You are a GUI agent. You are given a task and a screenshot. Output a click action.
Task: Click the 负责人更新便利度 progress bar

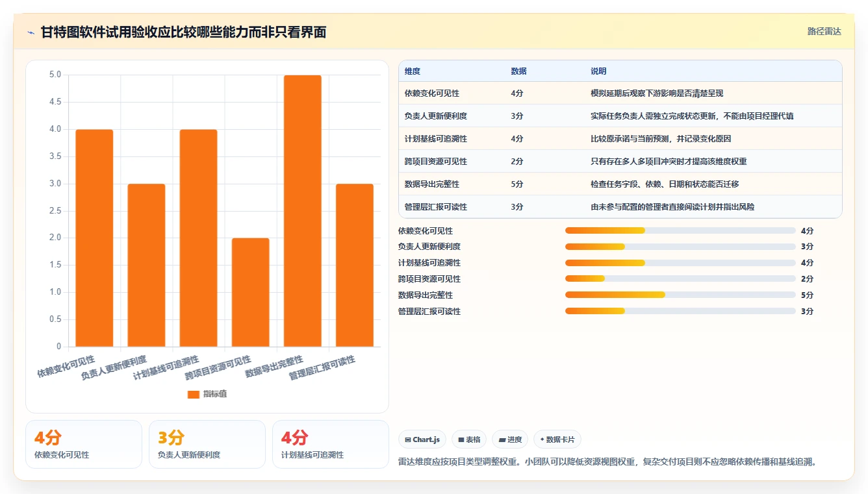coord(680,247)
